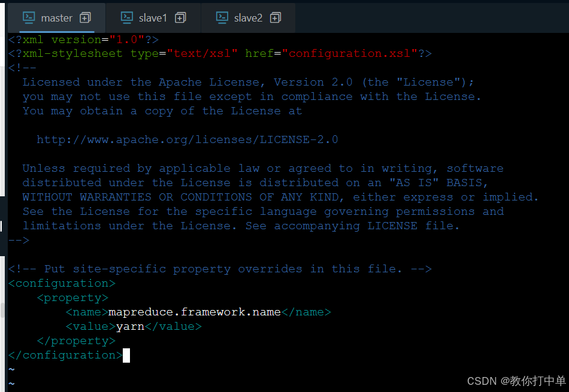Click the closing </configuration> tag

click(65, 355)
